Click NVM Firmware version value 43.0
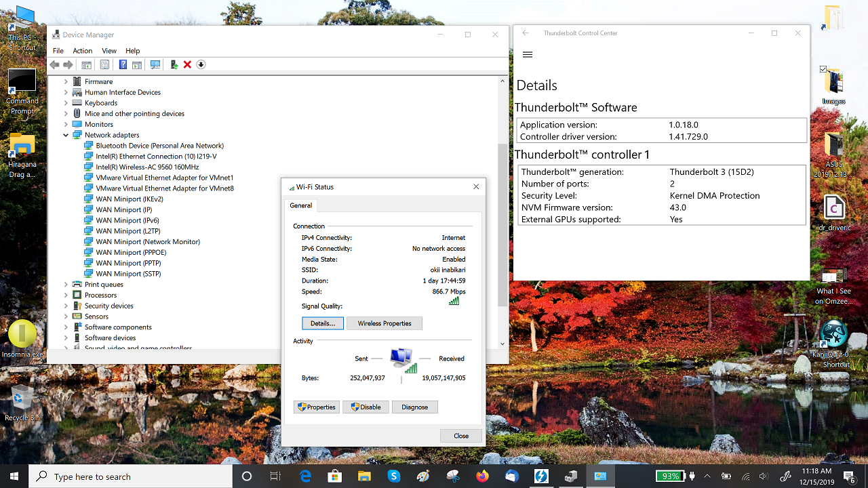 point(678,207)
